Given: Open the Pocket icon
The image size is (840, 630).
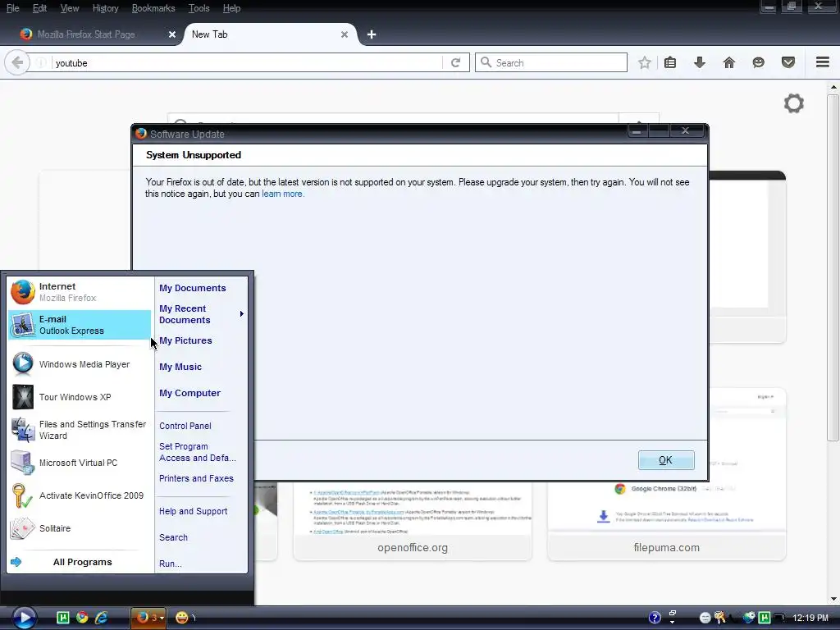Looking at the screenshot, I should [x=788, y=62].
